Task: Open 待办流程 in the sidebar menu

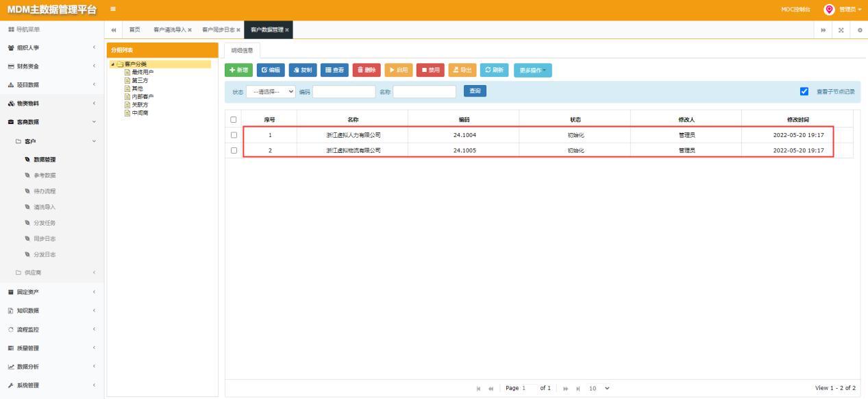Action: pos(45,191)
